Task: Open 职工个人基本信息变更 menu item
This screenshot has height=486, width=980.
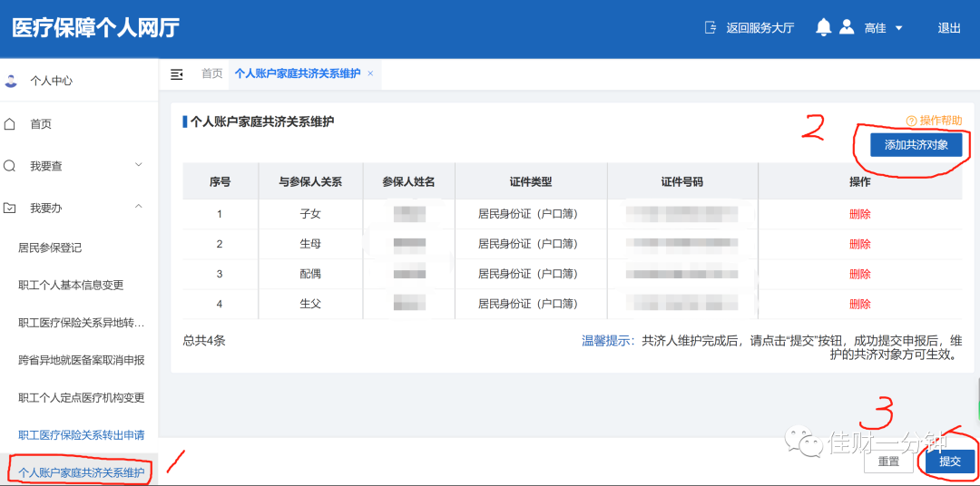Action: click(x=72, y=286)
